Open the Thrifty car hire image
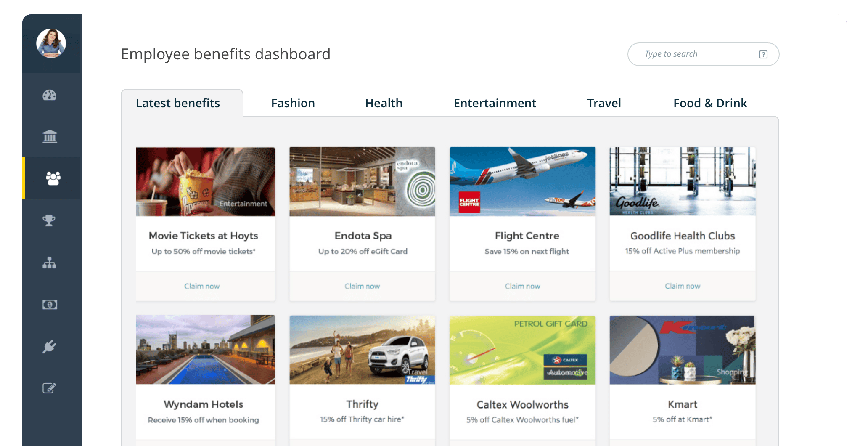This screenshot has height=446, width=868. click(x=362, y=350)
